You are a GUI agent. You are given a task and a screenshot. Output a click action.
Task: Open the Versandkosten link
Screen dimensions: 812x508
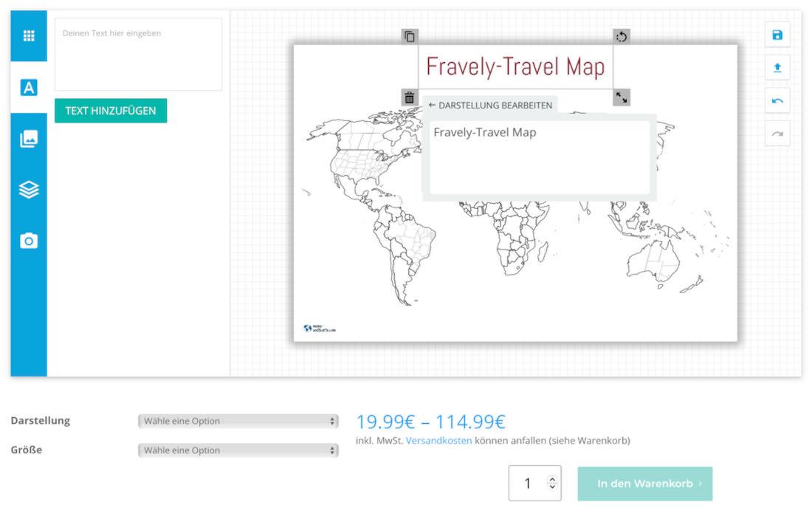pos(438,441)
